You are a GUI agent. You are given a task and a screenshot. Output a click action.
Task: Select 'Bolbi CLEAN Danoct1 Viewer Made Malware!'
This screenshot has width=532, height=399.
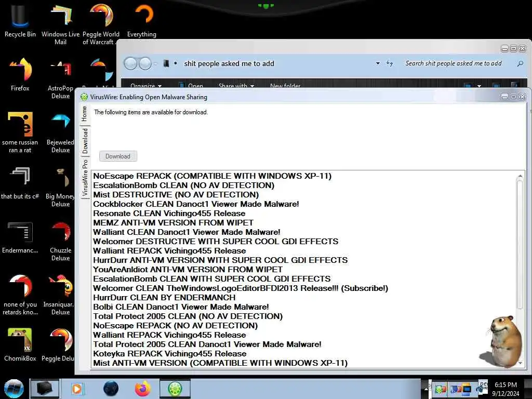tap(181, 307)
